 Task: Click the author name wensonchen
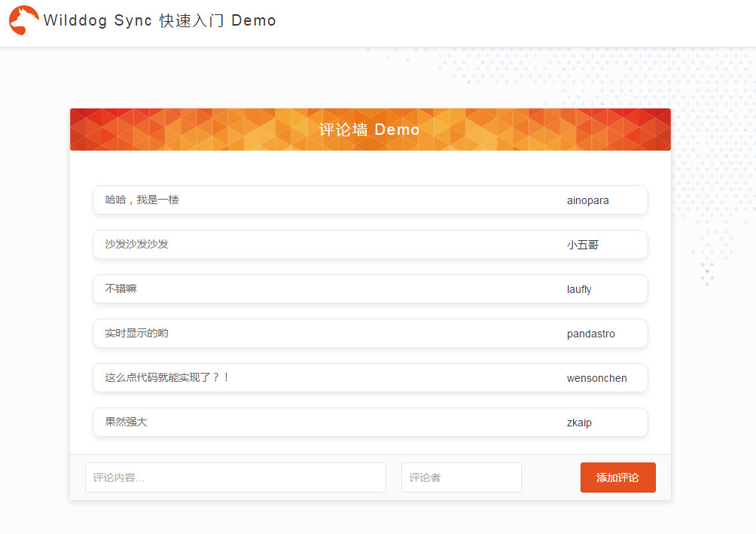[596, 378]
